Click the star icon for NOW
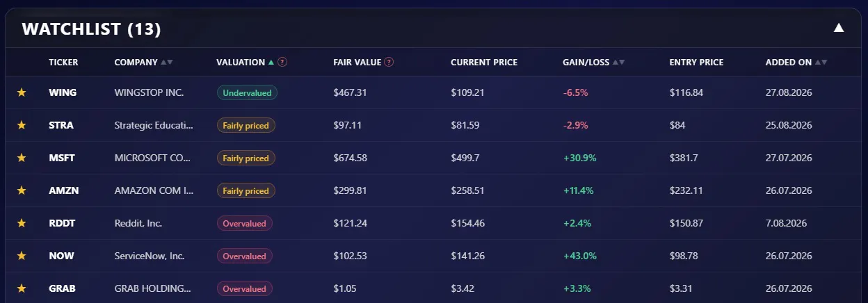Image resolution: width=868 pixels, height=303 pixels. point(22,256)
